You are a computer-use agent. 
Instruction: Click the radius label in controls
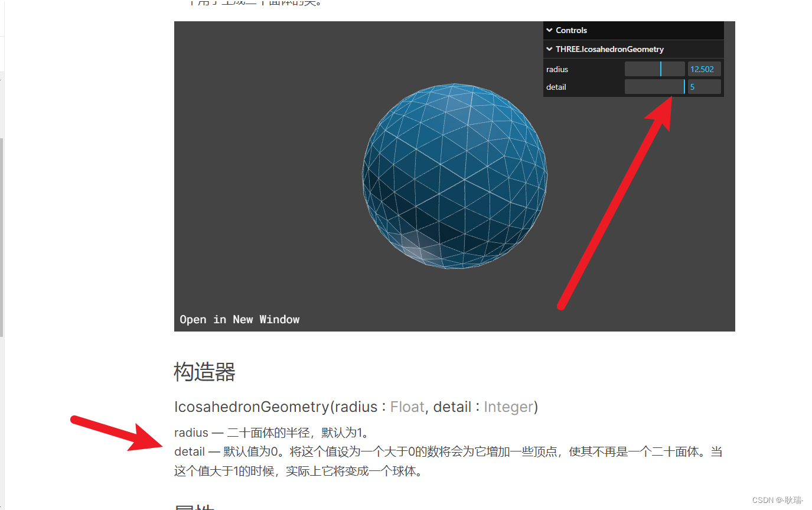[x=557, y=69]
